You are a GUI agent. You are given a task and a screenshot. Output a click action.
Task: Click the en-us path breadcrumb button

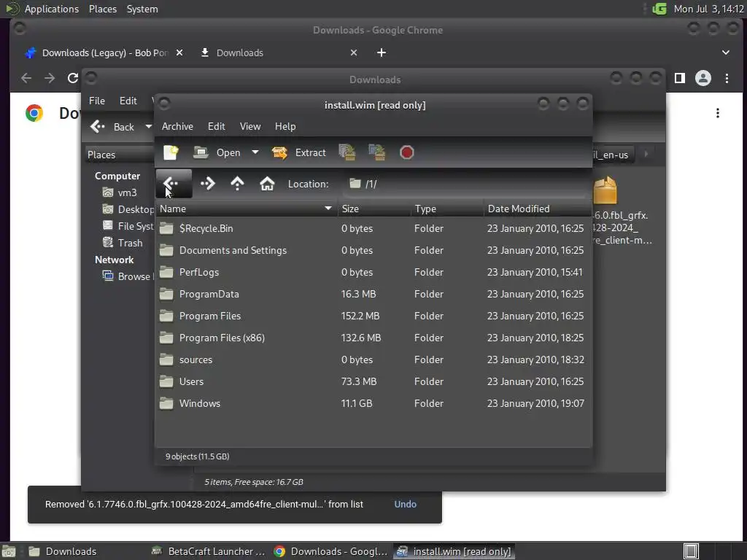[x=613, y=155]
